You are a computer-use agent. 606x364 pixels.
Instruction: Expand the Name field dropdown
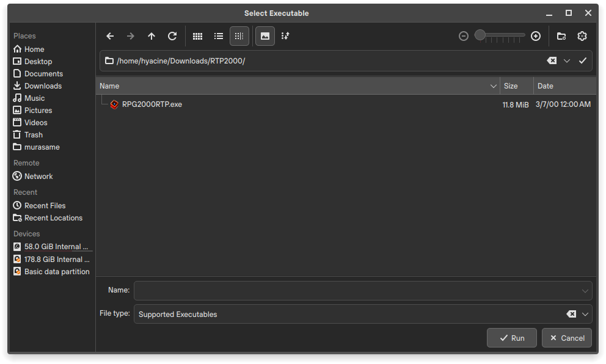point(585,291)
